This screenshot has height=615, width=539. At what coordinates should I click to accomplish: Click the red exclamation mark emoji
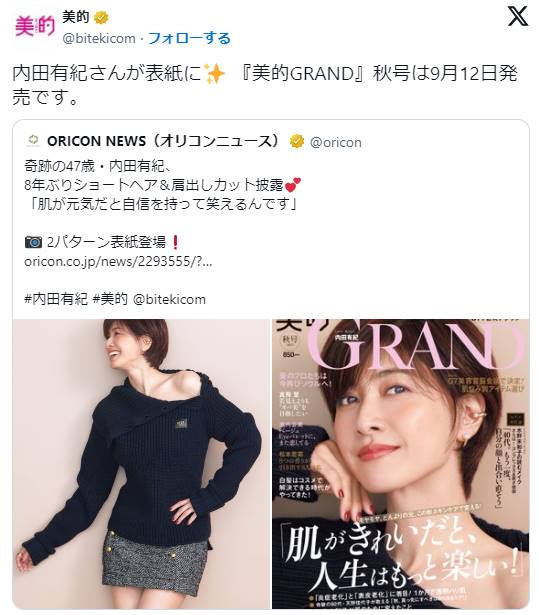(175, 242)
